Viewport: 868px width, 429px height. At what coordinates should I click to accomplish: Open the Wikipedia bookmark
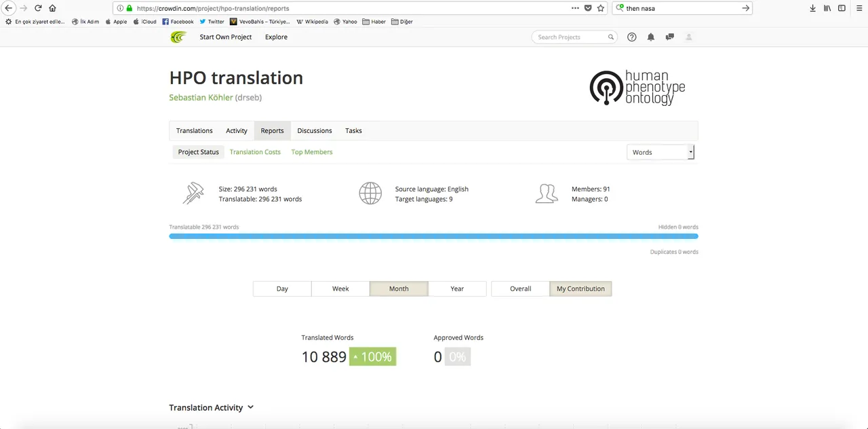pos(312,21)
